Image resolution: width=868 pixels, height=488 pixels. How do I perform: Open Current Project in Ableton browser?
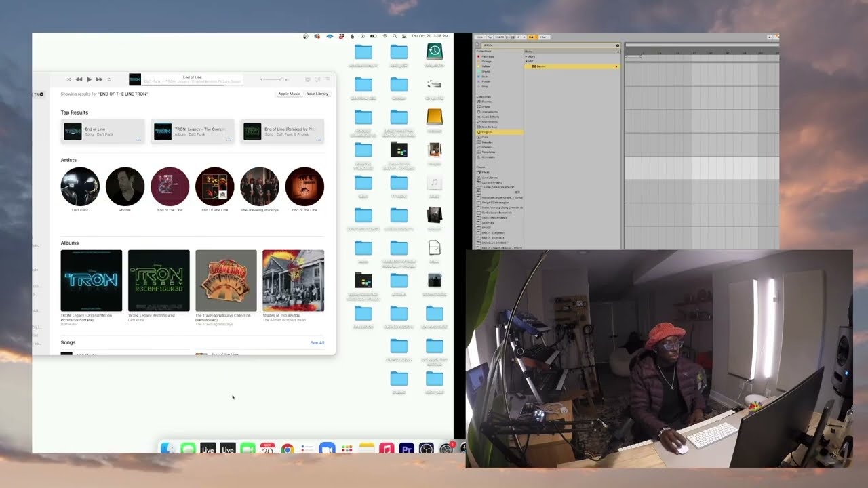(x=490, y=182)
